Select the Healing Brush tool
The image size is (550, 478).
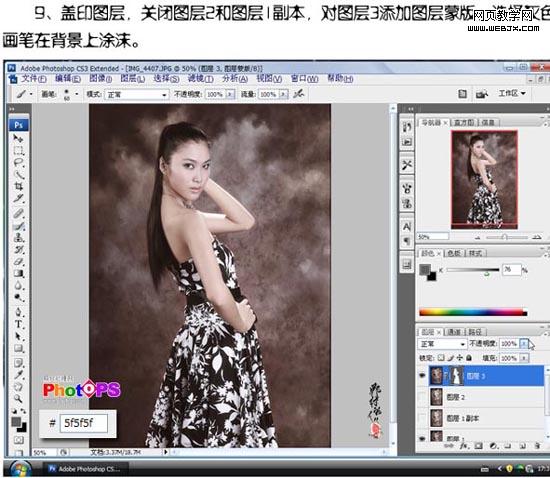pos(18,213)
